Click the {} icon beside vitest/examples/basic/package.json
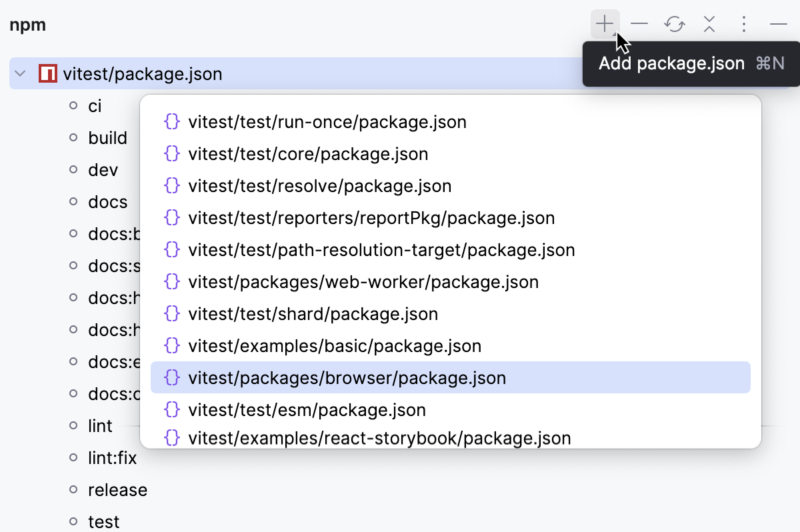 [x=171, y=345]
